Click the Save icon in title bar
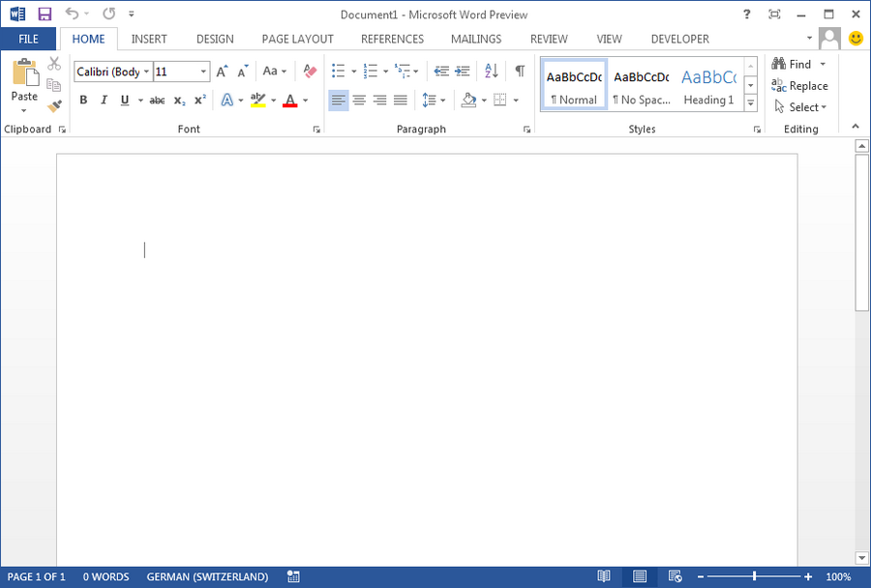 point(45,14)
